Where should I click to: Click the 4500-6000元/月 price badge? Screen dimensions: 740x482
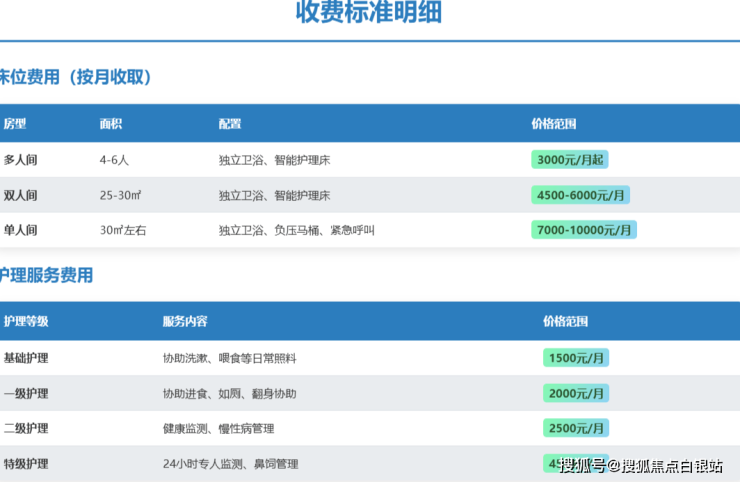[x=581, y=195]
